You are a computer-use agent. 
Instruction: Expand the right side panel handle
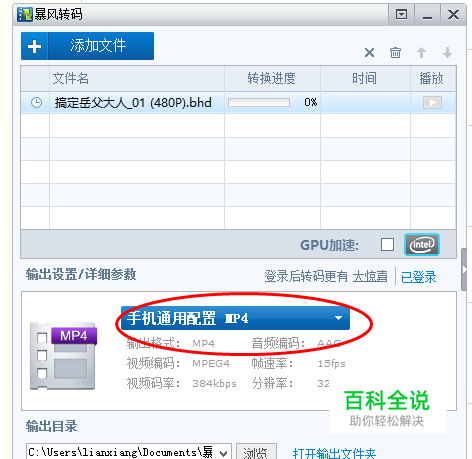464,269
